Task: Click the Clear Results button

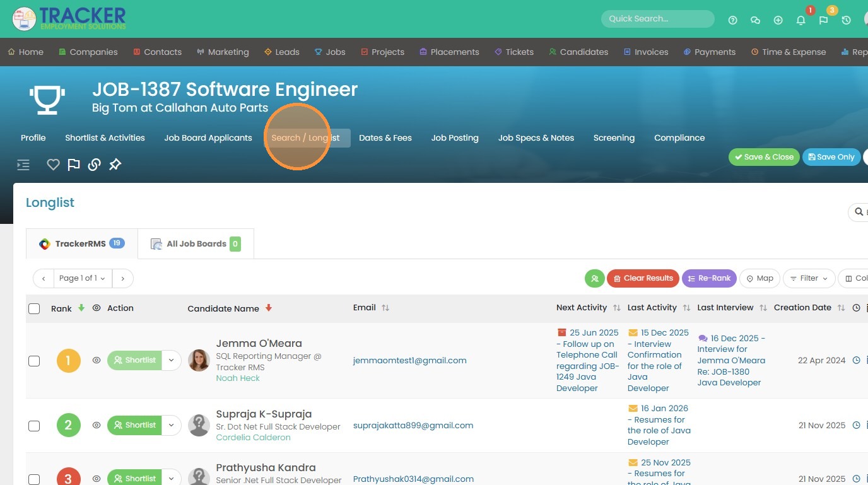Action: [643, 278]
